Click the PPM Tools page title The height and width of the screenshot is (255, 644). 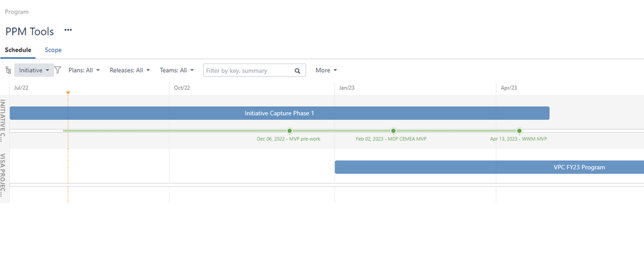tap(30, 32)
